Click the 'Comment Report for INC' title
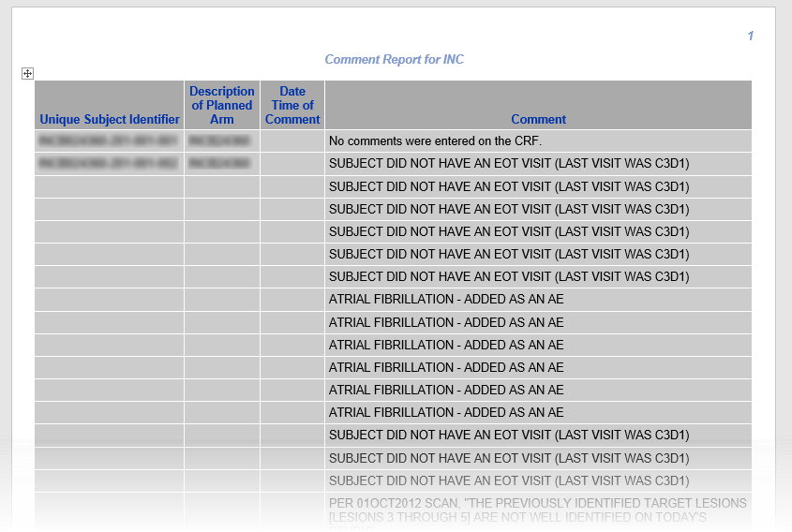The image size is (792, 532). 394,60
